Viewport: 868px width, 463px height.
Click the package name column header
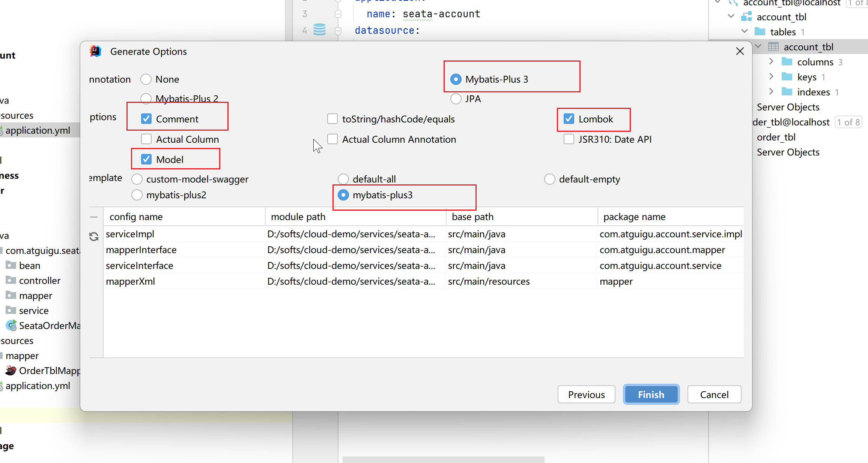coord(671,217)
